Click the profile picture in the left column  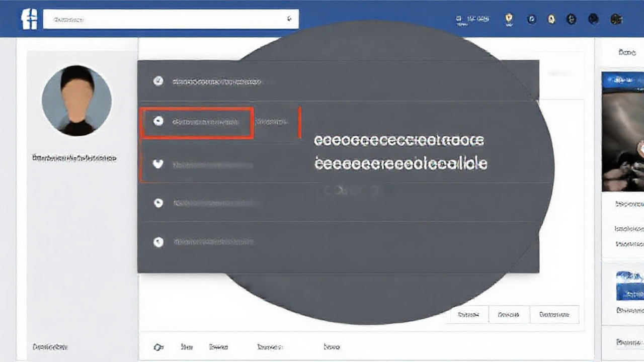point(76,101)
